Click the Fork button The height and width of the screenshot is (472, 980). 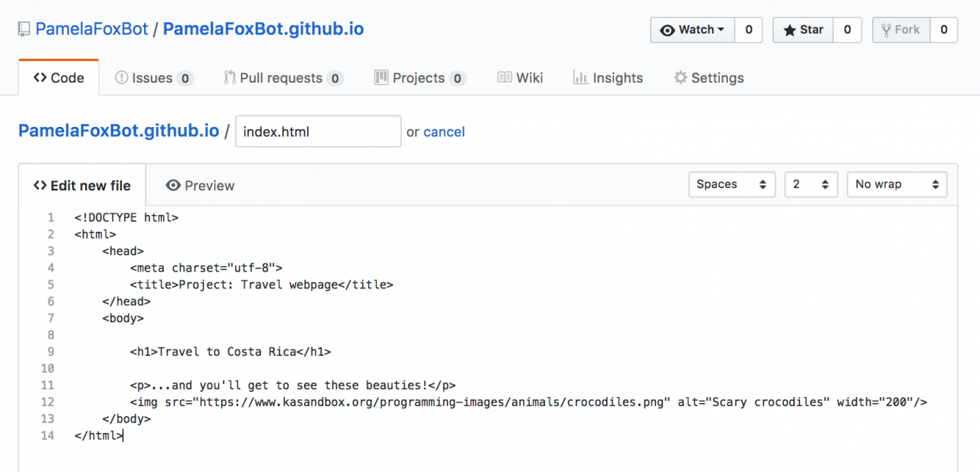pos(901,30)
